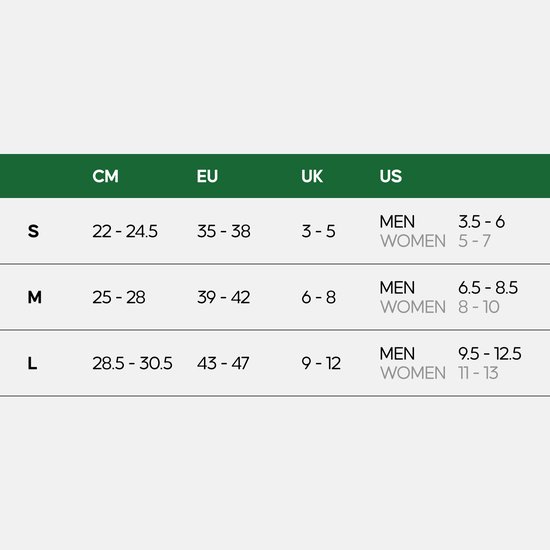Click the EU size 43 - 47 cell
This screenshot has height=550, width=550.
point(223,363)
